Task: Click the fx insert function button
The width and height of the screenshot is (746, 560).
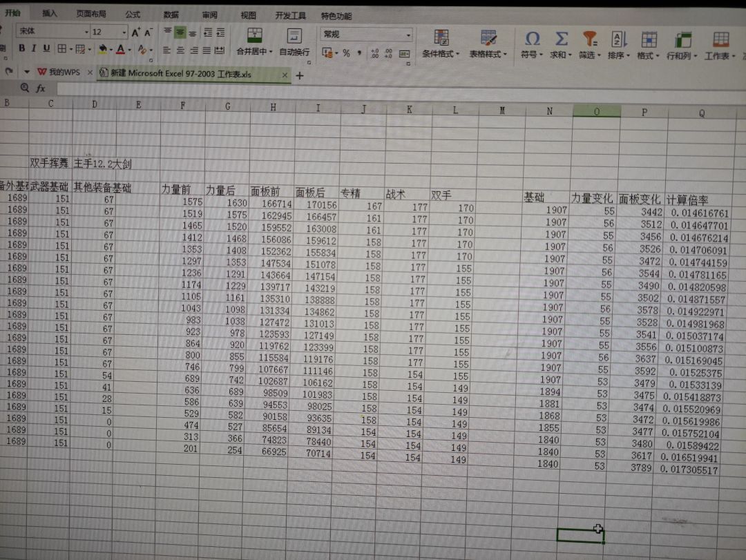Action: coord(41,88)
